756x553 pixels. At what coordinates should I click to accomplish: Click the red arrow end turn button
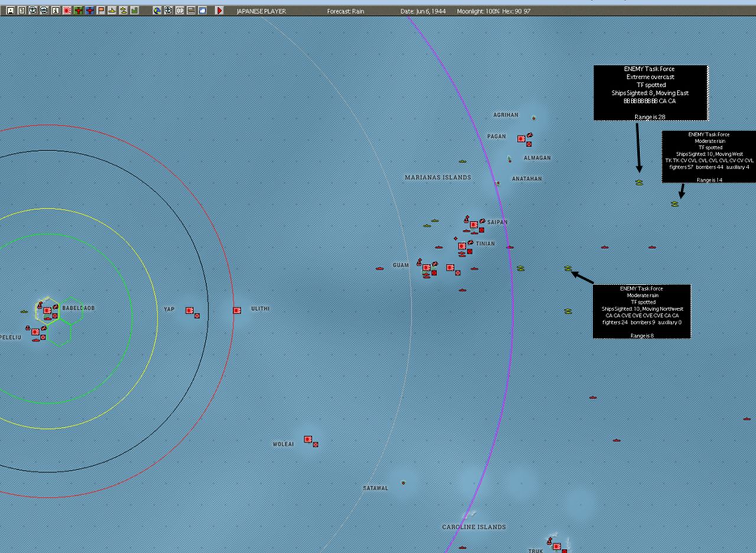click(x=219, y=11)
